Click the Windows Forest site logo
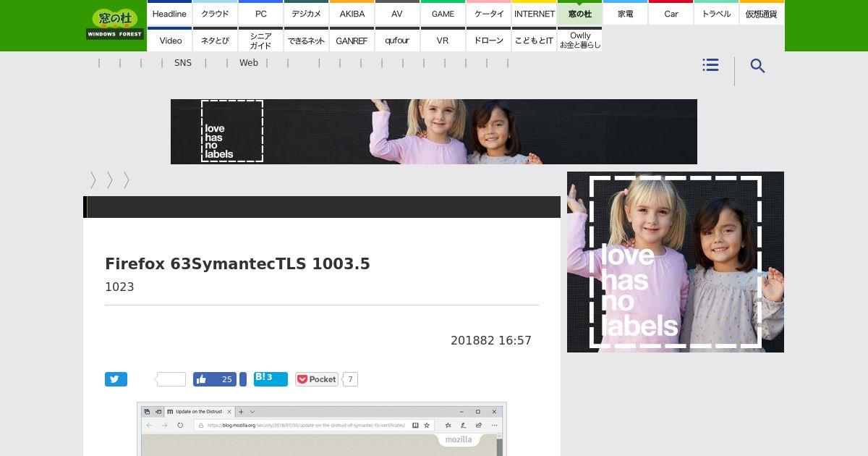The width and height of the screenshot is (868, 456). [x=115, y=24]
